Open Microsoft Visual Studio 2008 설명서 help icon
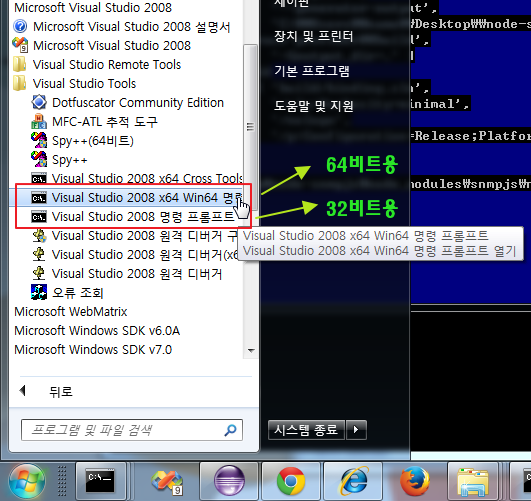Viewport: 531px width, 501px height. tap(20, 26)
